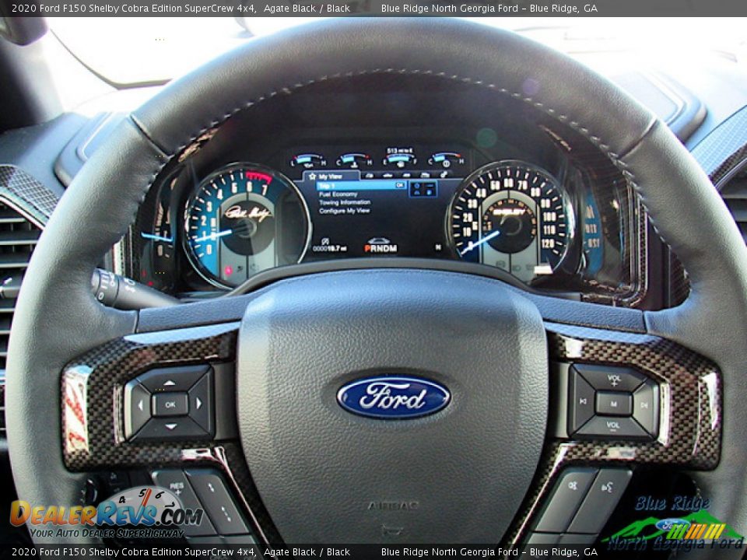The width and height of the screenshot is (747, 560).
Task: Click the VOL + button
Action: click(x=614, y=380)
